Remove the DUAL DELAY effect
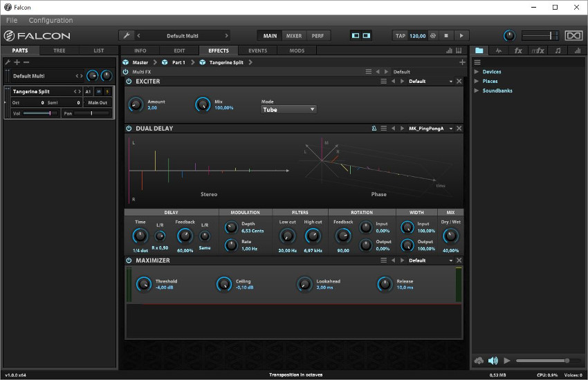Image resolution: width=588 pixels, height=380 pixels. 459,129
